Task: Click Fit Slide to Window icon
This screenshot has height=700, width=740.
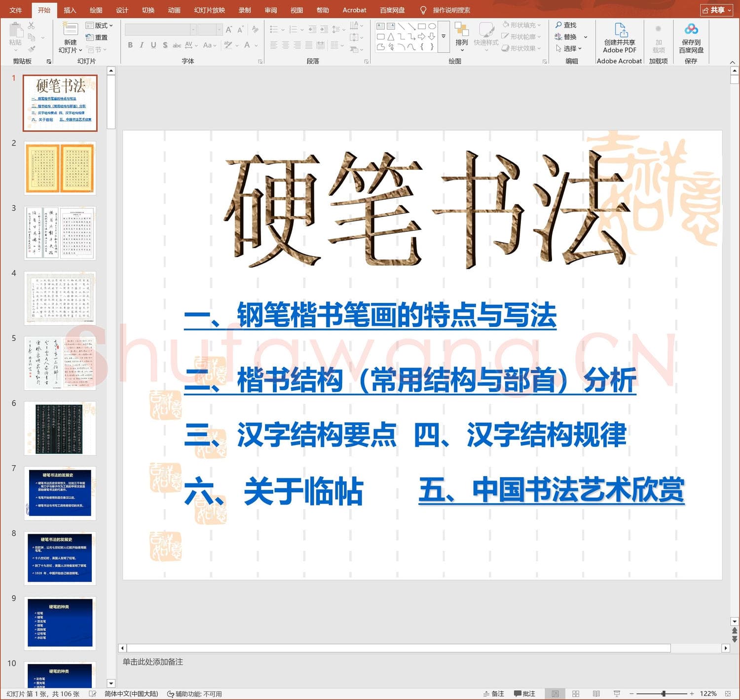Action: 728,694
